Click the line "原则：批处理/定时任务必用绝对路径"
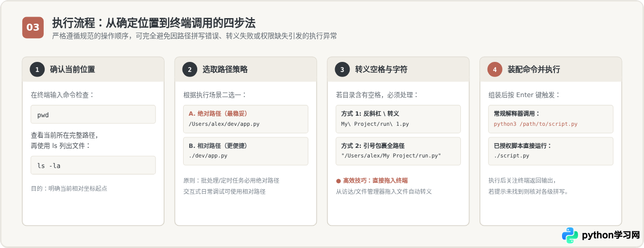 click(231, 180)
